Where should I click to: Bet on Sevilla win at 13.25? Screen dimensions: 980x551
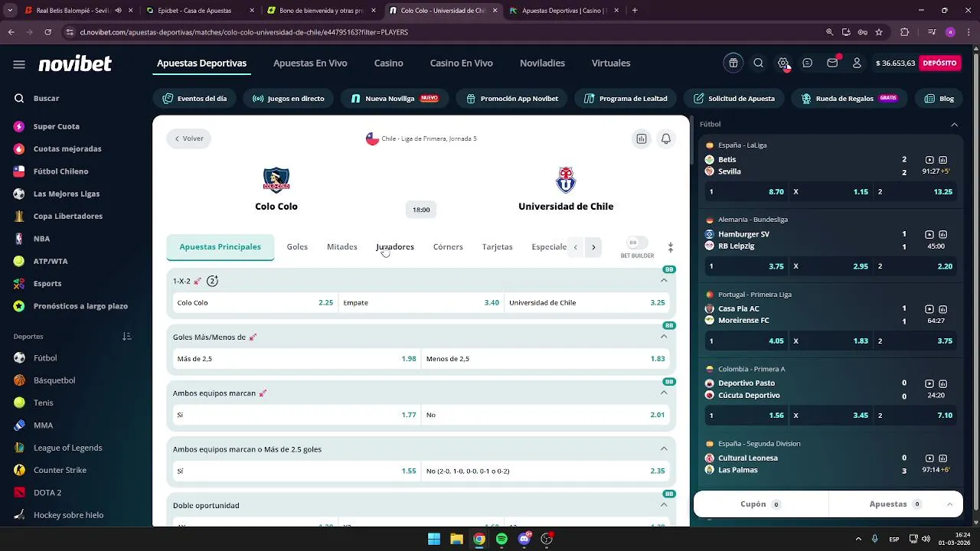point(916,192)
